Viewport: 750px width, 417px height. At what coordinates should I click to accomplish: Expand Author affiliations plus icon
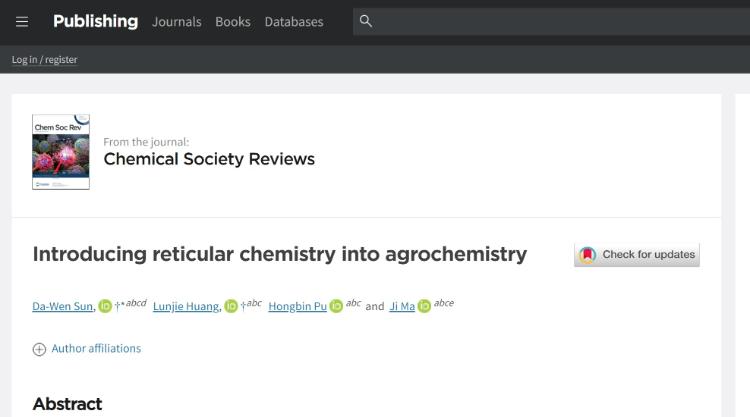(40, 349)
